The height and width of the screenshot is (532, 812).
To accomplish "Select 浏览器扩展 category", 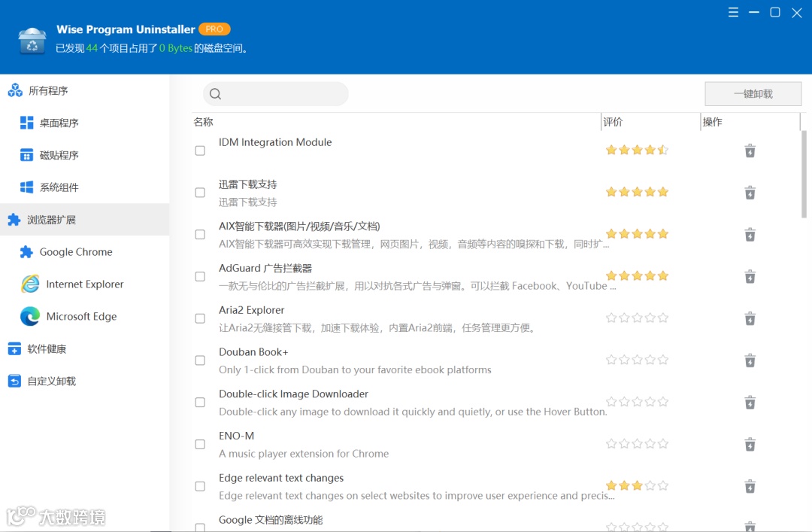I will [84, 220].
